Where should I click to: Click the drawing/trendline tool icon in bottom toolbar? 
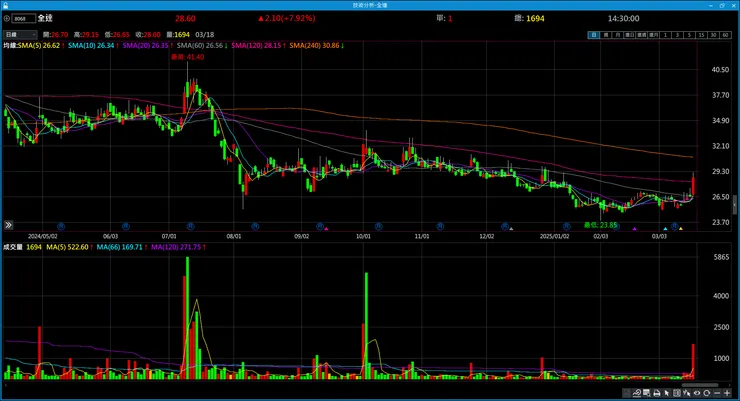pos(637,393)
